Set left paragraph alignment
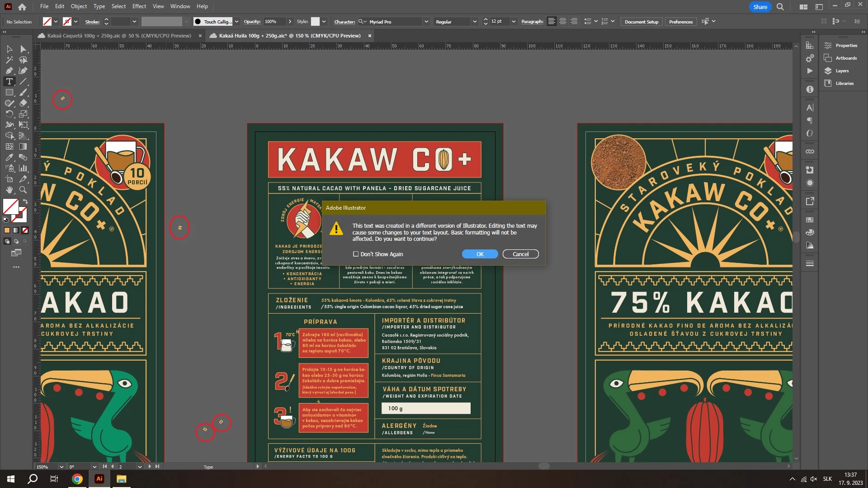This screenshot has height=488, width=868. [552, 22]
